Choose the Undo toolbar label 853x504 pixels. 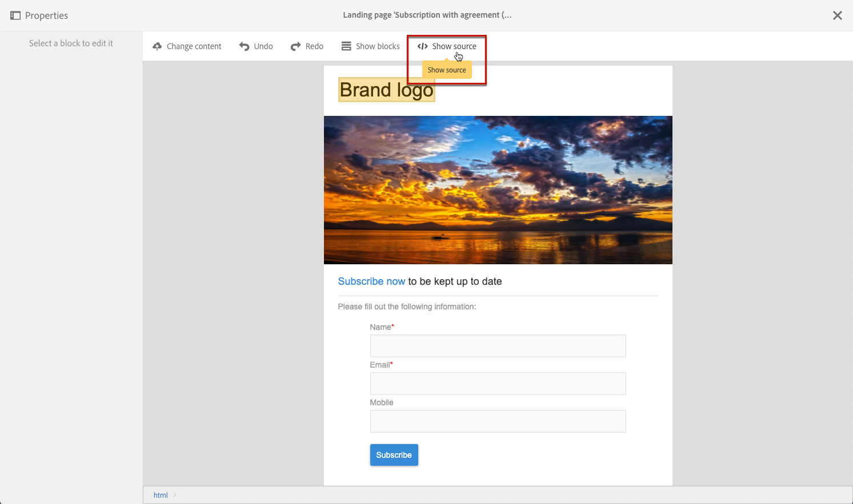click(263, 46)
